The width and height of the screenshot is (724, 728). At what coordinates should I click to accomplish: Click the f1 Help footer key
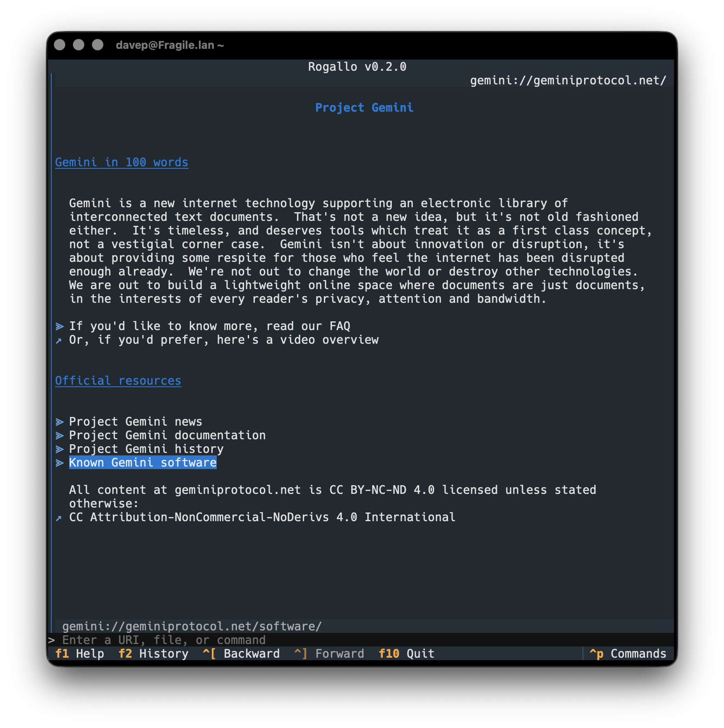point(79,654)
